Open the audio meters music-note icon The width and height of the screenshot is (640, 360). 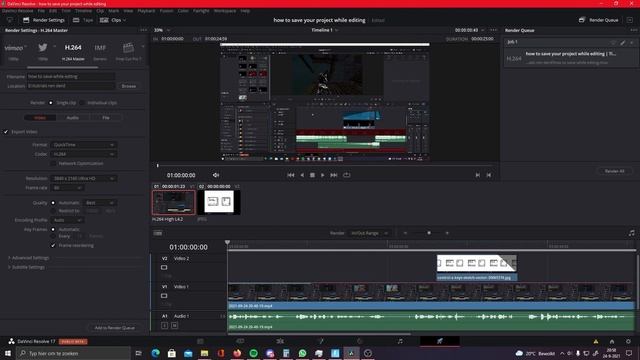[631, 233]
